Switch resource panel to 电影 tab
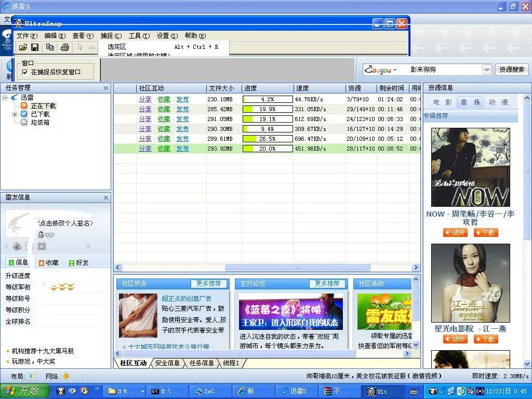 [443, 102]
